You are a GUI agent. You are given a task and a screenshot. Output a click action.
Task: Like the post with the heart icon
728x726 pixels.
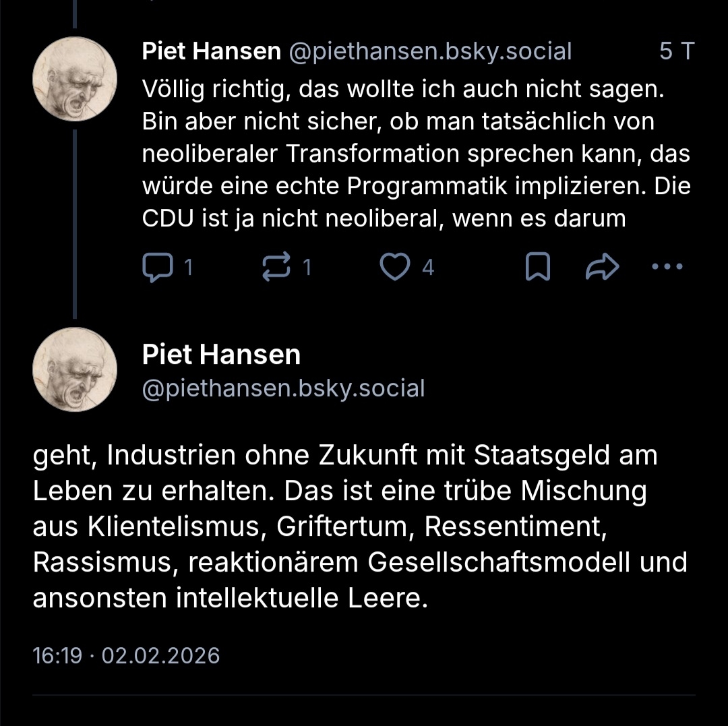tap(394, 268)
